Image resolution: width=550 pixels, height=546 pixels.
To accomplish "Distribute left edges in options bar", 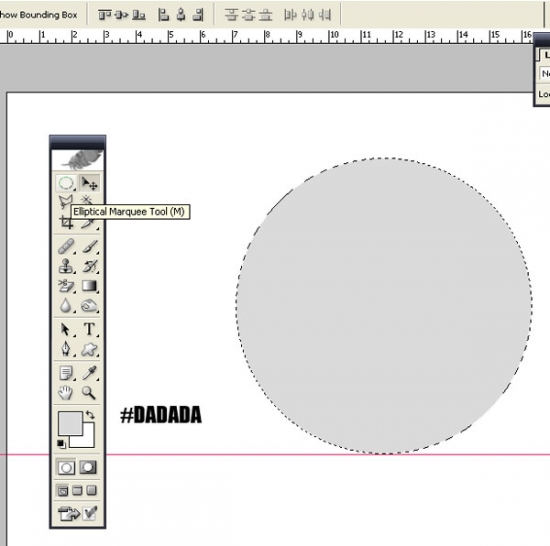I will [290, 15].
